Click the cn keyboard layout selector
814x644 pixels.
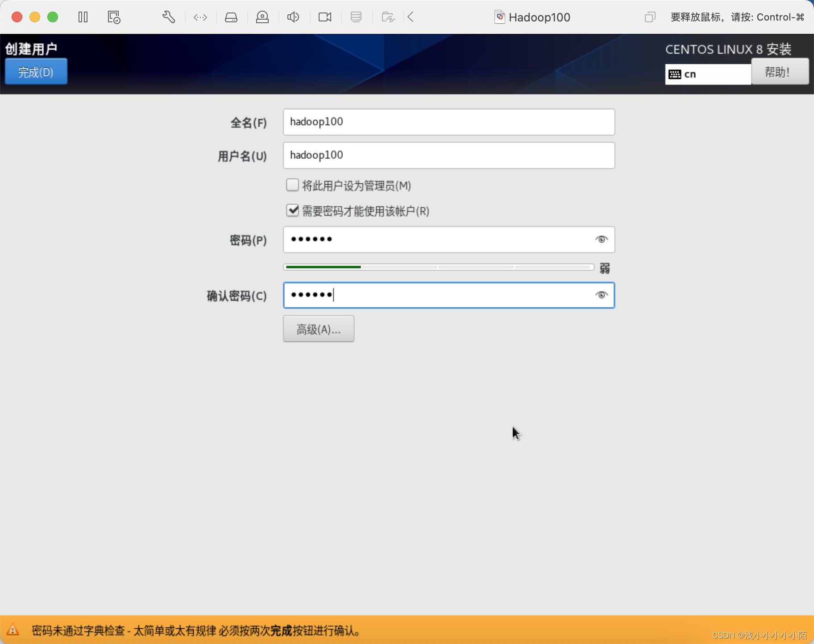point(708,74)
